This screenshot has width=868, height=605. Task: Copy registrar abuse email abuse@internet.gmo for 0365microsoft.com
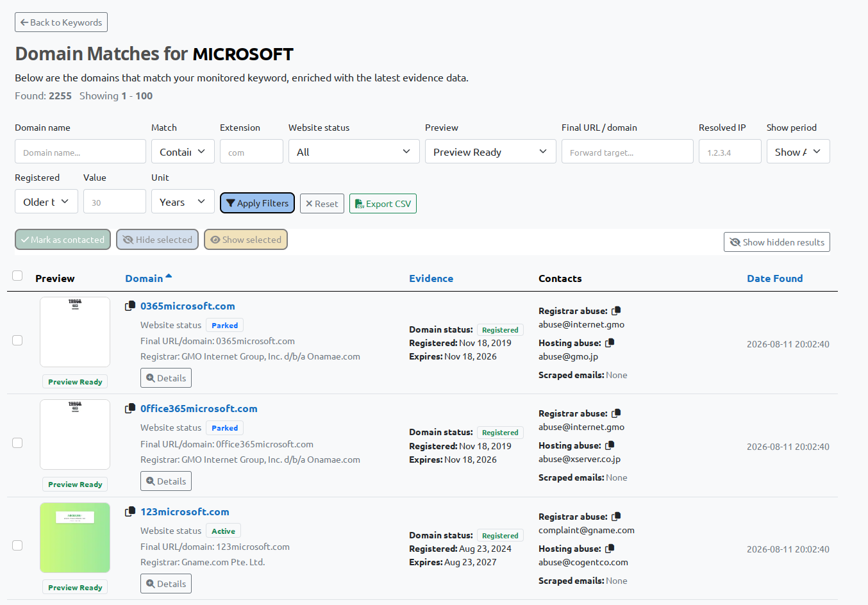coord(616,311)
